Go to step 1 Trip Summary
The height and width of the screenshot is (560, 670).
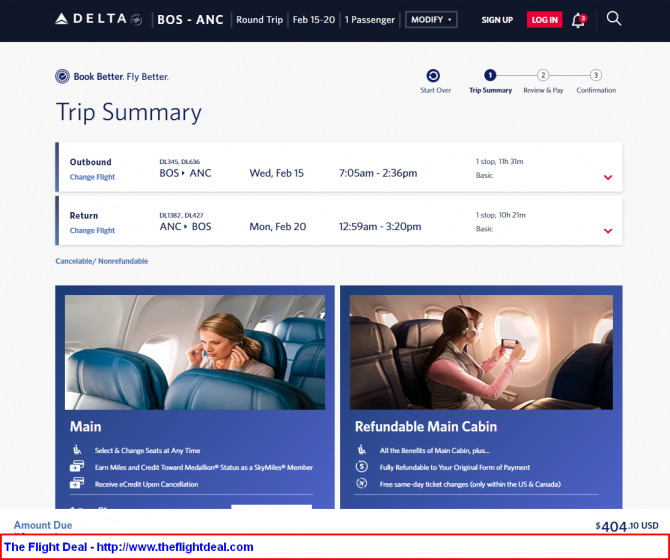490,81
